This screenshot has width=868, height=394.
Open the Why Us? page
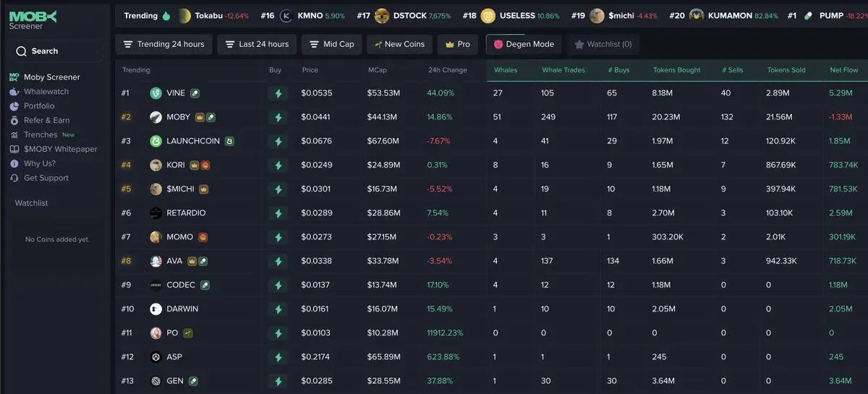(x=40, y=163)
